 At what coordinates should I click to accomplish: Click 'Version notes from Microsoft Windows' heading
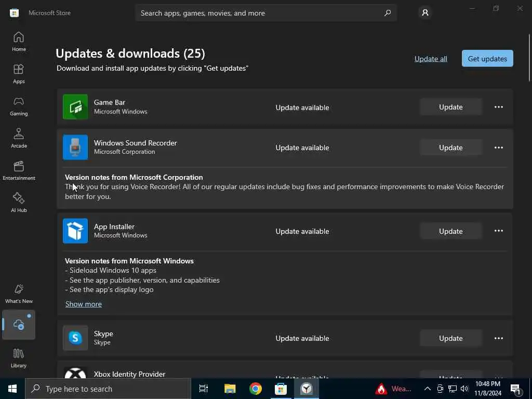coord(129,261)
